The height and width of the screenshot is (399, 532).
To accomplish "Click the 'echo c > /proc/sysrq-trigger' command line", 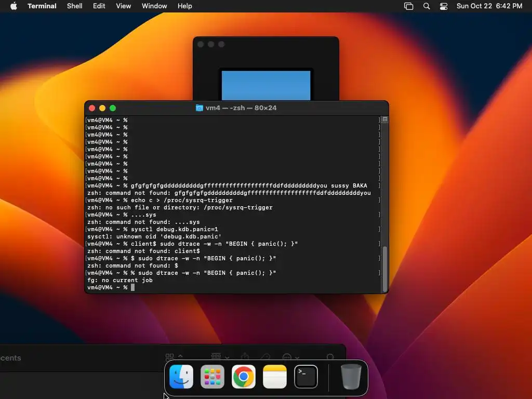I will point(181,200).
